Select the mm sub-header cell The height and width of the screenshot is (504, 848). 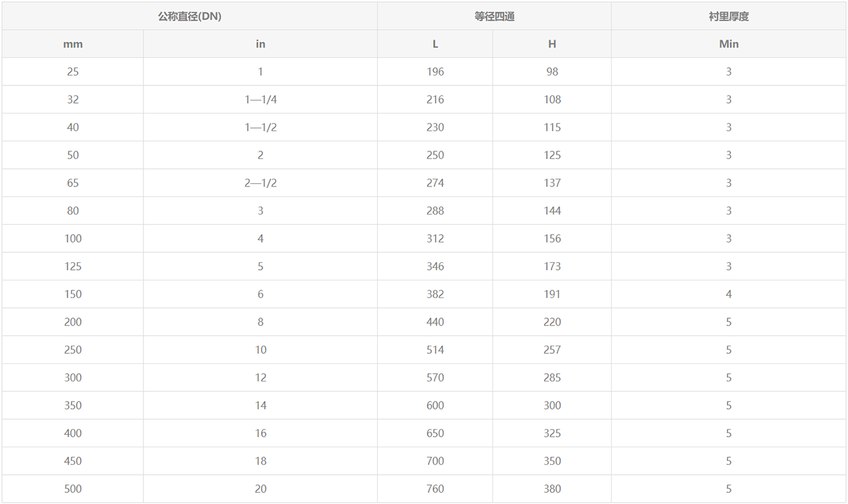pos(72,44)
